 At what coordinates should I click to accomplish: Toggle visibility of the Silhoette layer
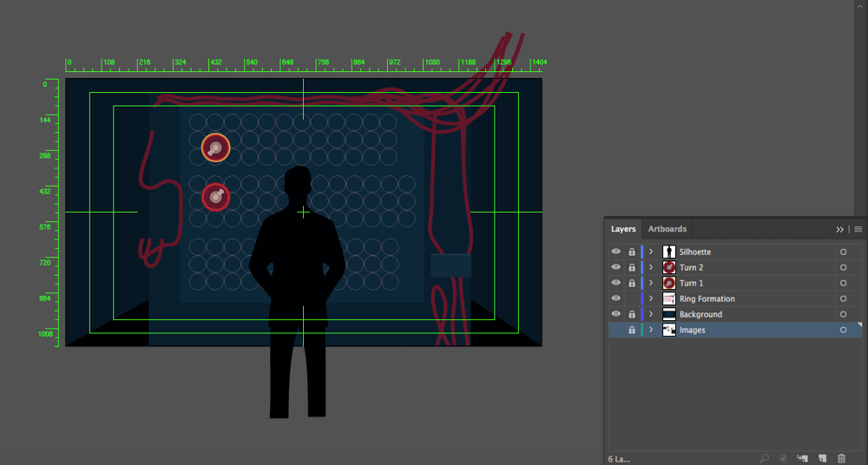[x=615, y=252]
